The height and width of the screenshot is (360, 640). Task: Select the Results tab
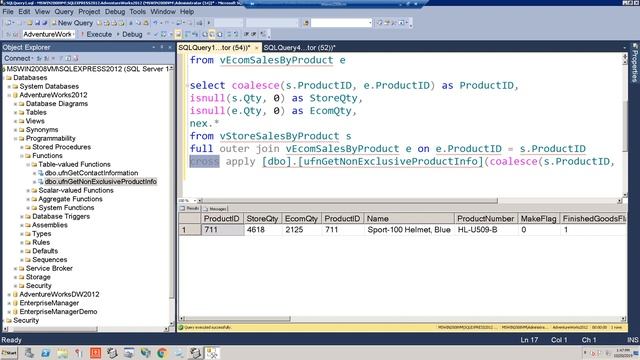point(190,209)
